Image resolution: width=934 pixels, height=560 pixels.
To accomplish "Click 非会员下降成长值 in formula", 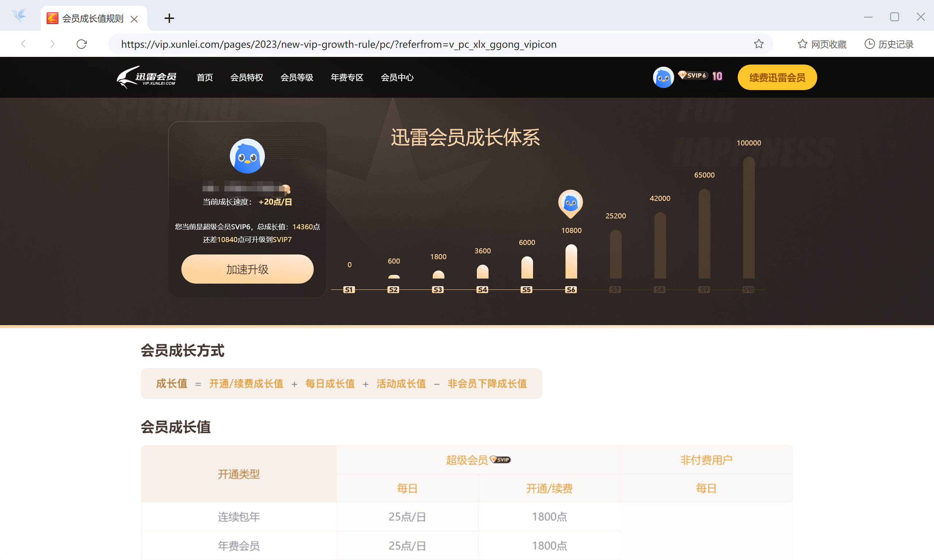I will tap(487, 384).
